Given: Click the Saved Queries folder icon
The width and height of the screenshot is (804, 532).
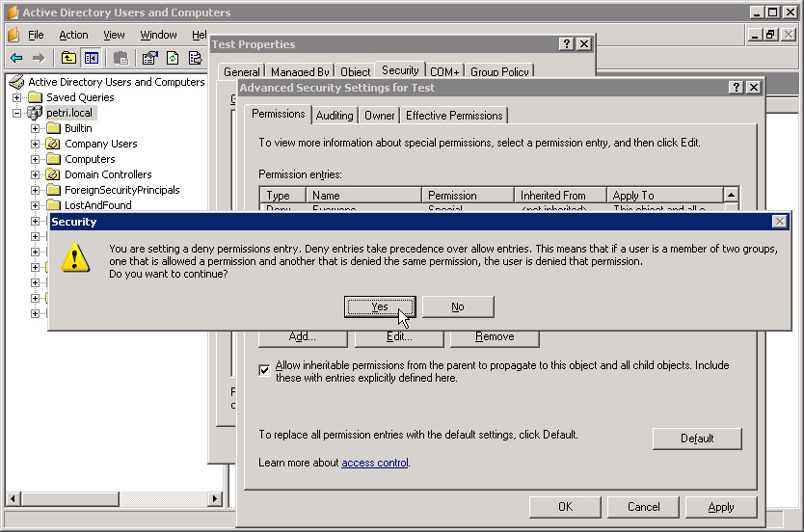Looking at the screenshot, I should click(x=36, y=97).
